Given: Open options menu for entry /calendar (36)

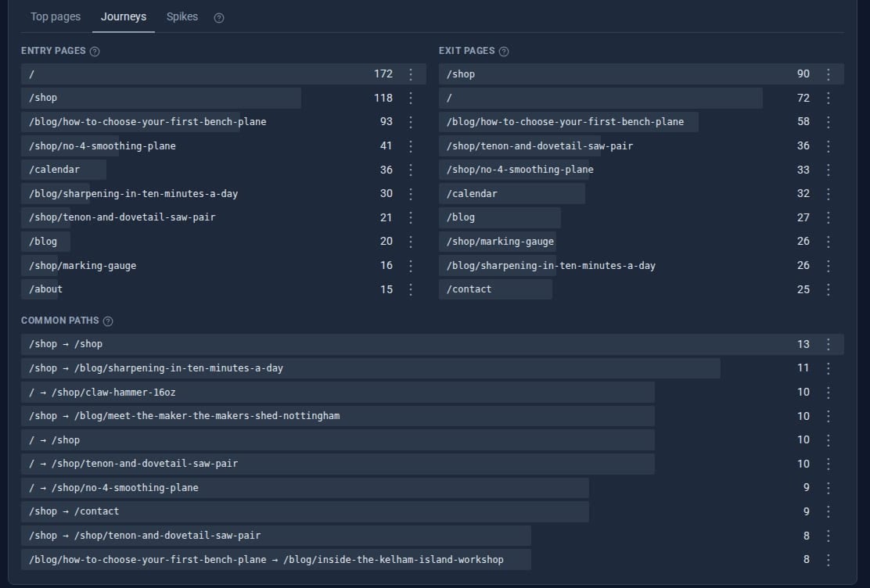Looking at the screenshot, I should pos(411,170).
